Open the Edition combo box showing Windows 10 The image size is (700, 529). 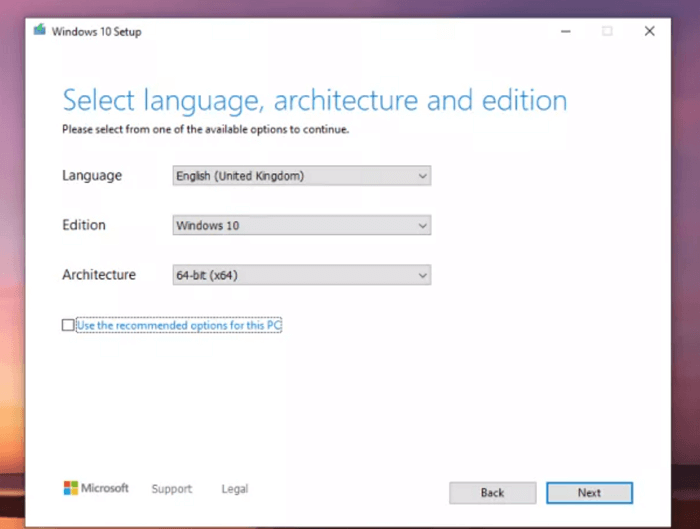pyautogui.click(x=300, y=226)
